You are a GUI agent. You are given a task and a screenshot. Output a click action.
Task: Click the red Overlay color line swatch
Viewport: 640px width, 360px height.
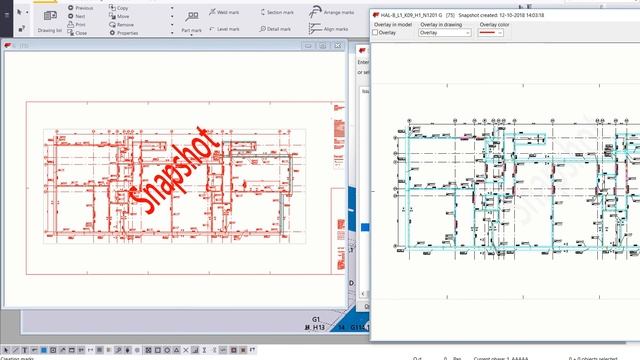(487, 33)
